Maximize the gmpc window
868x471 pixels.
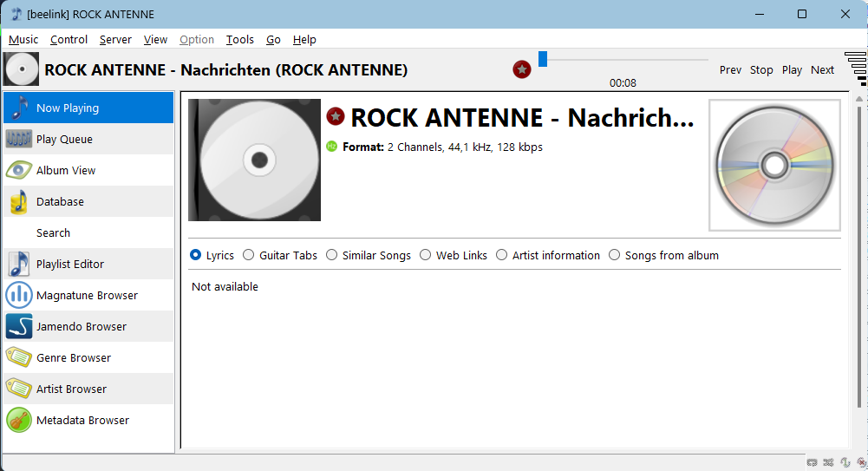click(x=801, y=14)
